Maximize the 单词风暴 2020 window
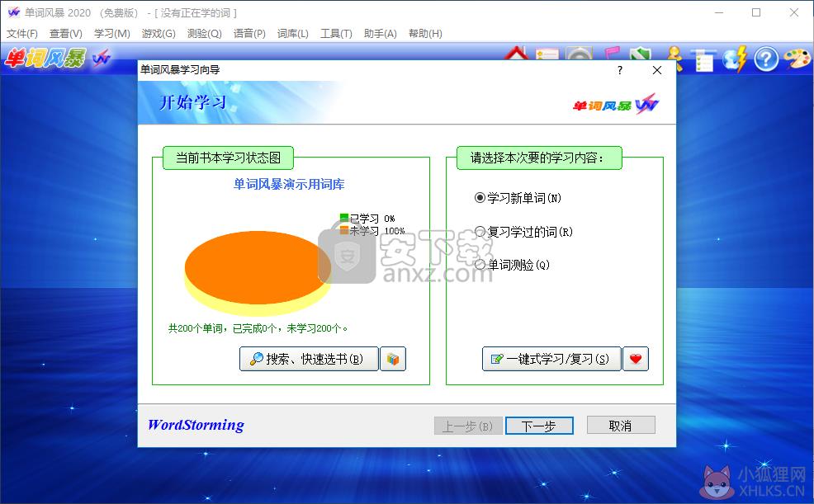This screenshot has height=504, width=814. click(756, 12)
